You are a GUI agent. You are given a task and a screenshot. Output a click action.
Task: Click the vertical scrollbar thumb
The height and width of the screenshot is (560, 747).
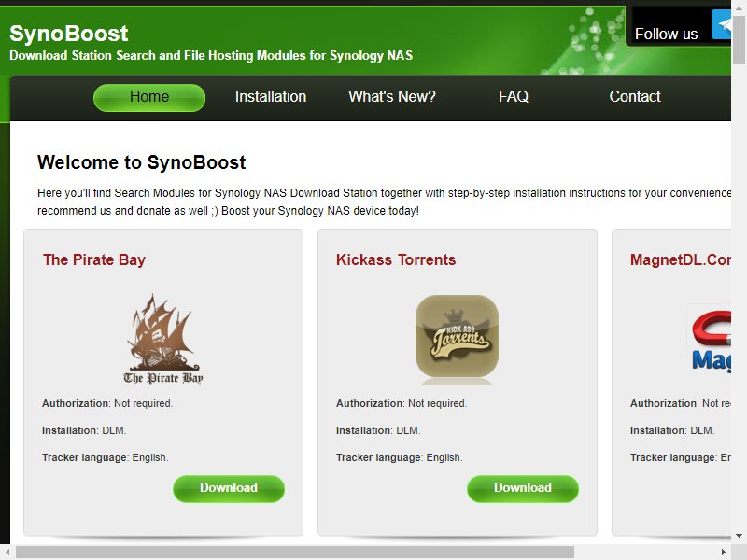tap(739, 38)
